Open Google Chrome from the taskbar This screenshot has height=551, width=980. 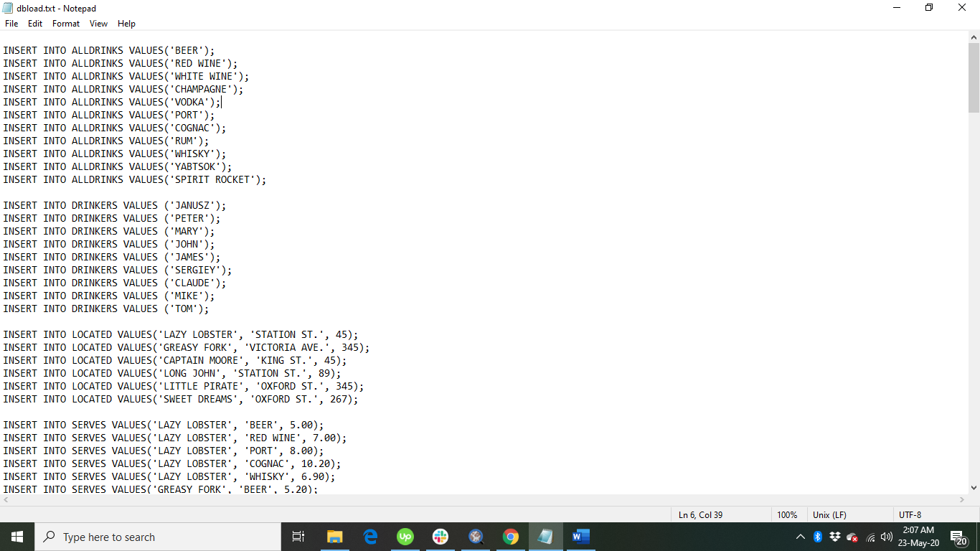510,536
